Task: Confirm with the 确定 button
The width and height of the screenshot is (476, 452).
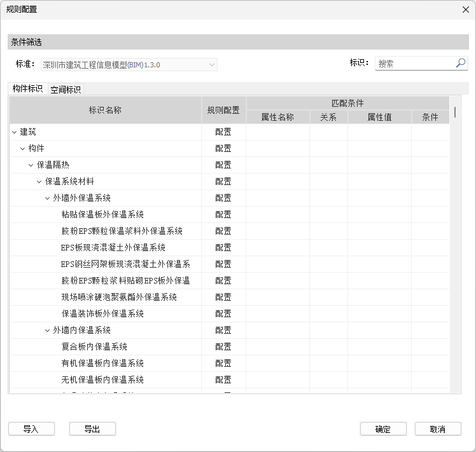Action: 382,429
